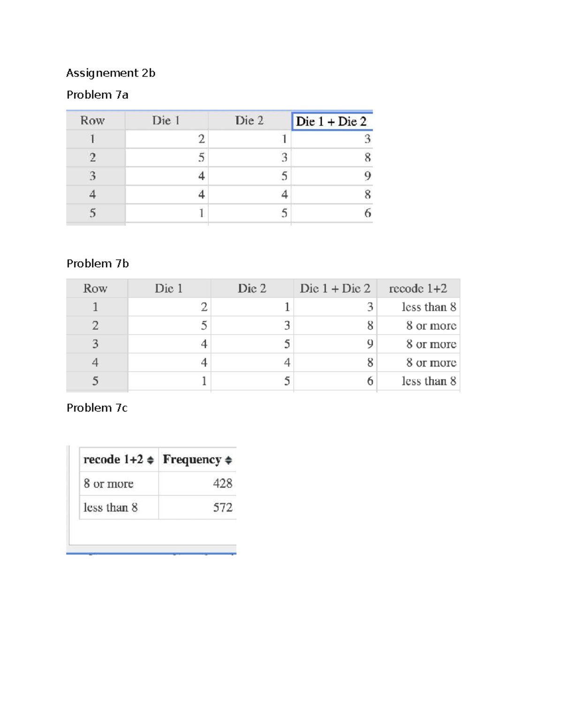Click the sort arrows beside "recode 1+2" header
Screen dimensions: 563x728
pos(150,460)
